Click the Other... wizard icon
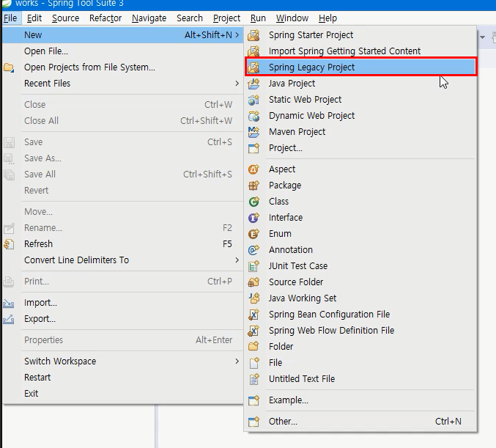This screenshot has width=496, height=448. (253, 422)
